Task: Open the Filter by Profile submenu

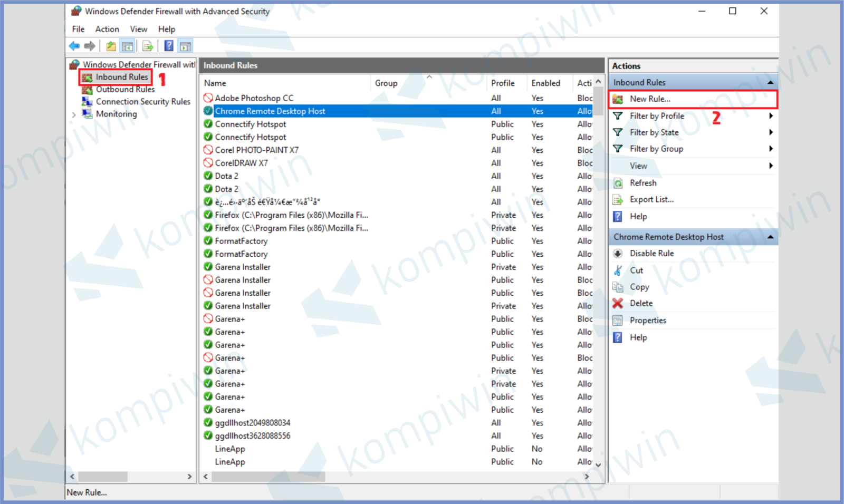Action: pos(771,116)
